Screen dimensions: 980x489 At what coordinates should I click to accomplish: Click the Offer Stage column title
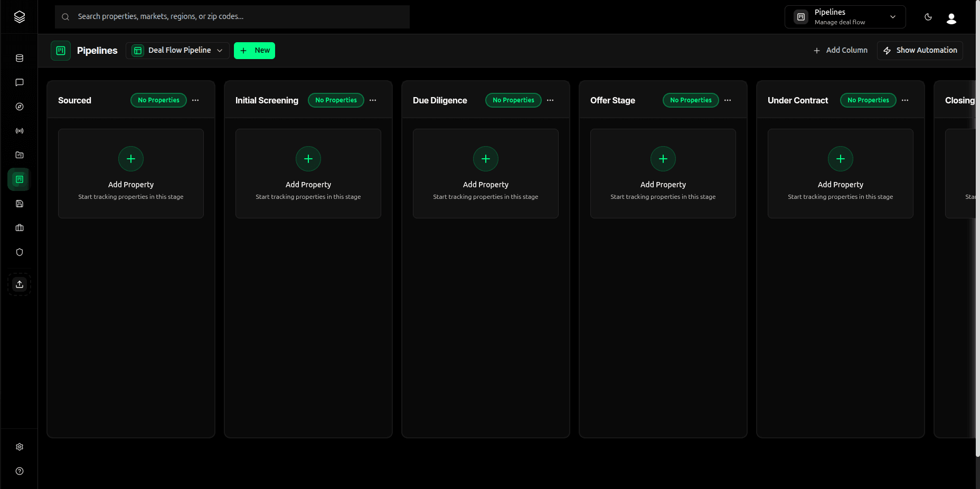(612, 100)
